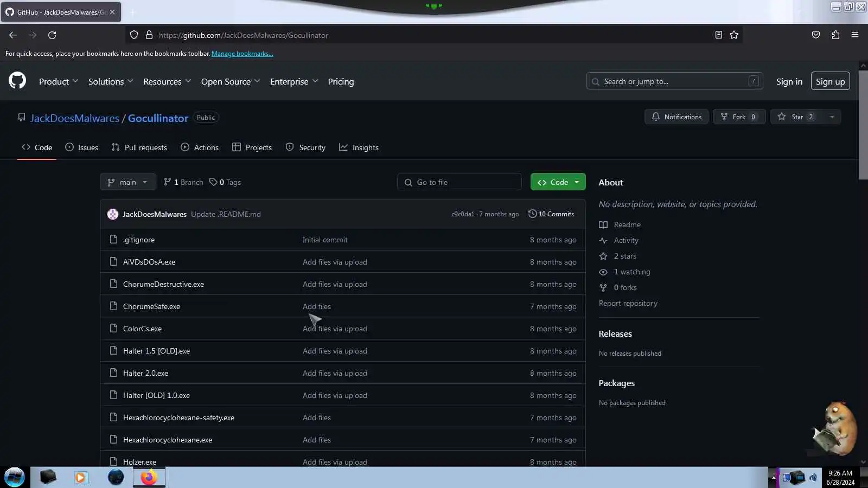The image size is (868, 488).
Task: Click the site security padlock icon
Action: click(x=149, y=35)
